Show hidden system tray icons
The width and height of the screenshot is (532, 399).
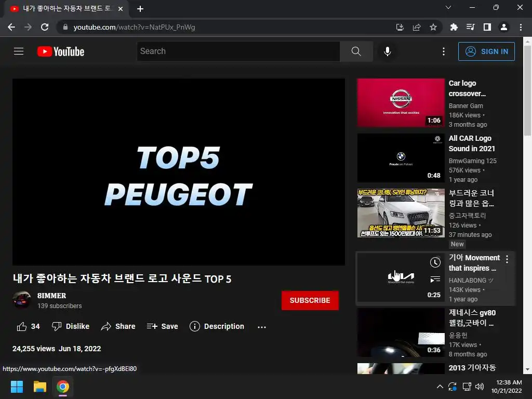coord(440,387)
